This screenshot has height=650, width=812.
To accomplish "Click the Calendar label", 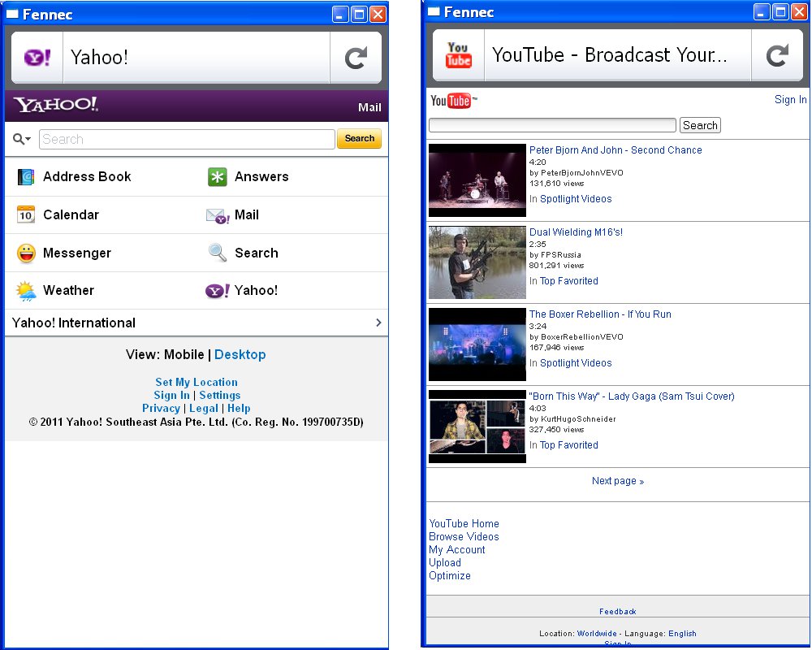I will pos(71,214).
